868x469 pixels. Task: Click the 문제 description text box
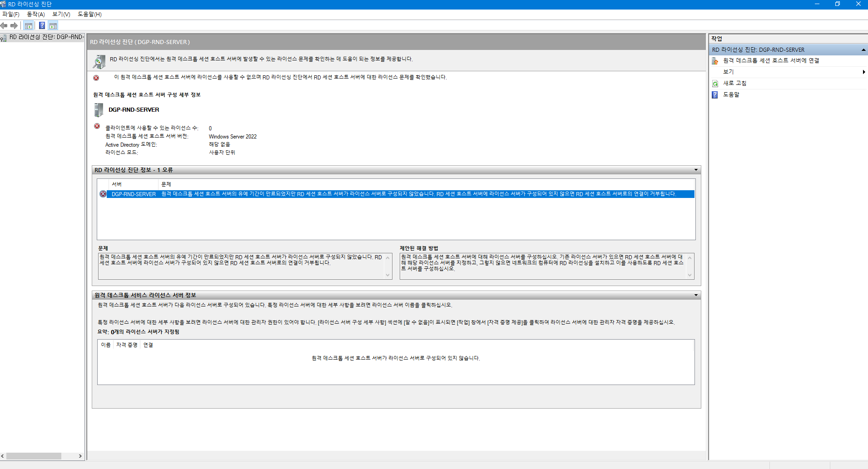click(x=245, y=266)
